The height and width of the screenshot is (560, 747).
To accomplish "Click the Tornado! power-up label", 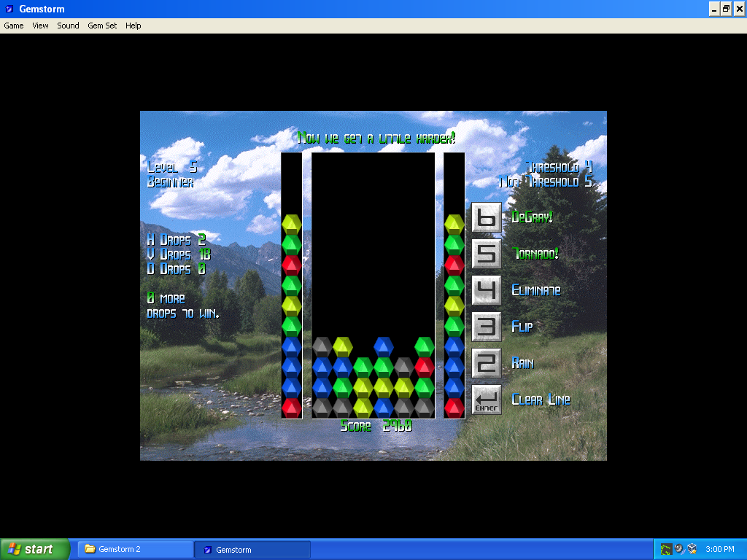I will [x=535, y=254].
